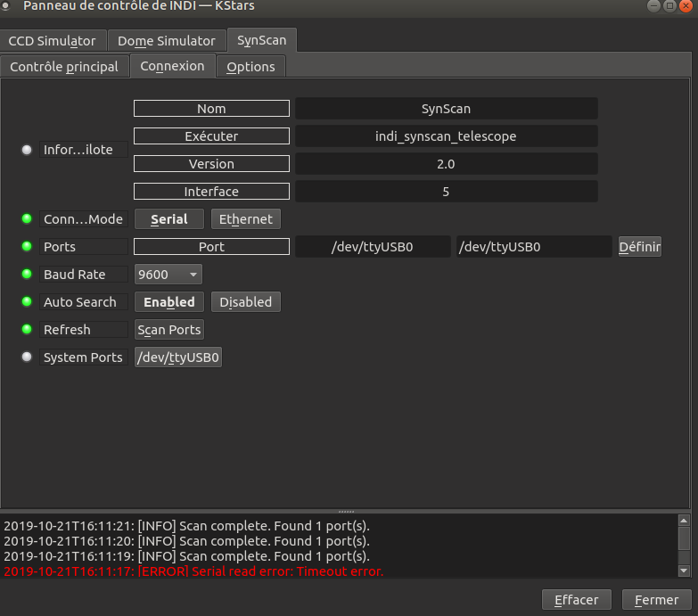
Task: Click the Serial read error log line
Action: pyautogui.click(x=193, y=571)
